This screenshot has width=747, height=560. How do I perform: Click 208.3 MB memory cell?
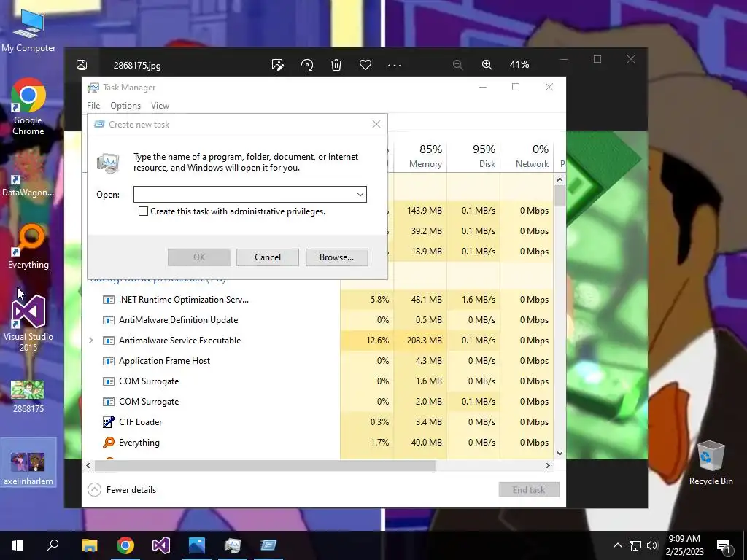(x=420, y=341)
